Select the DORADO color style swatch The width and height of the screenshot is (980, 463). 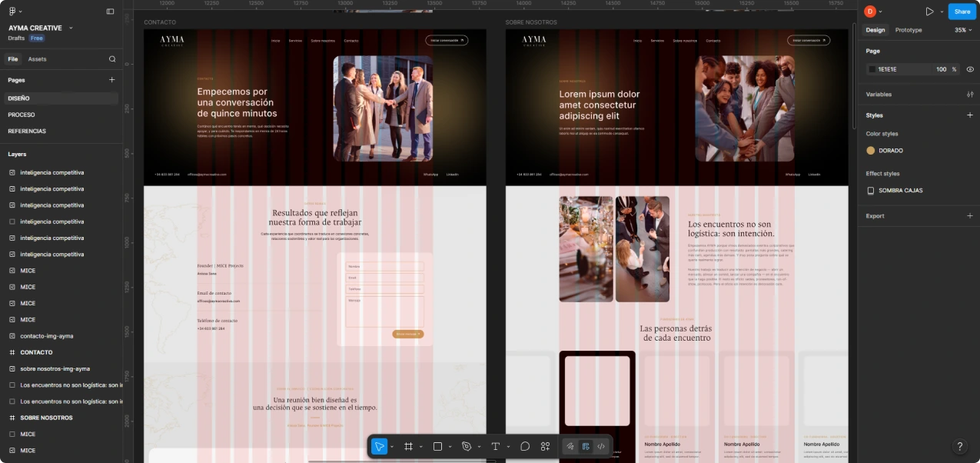[871, 151]
